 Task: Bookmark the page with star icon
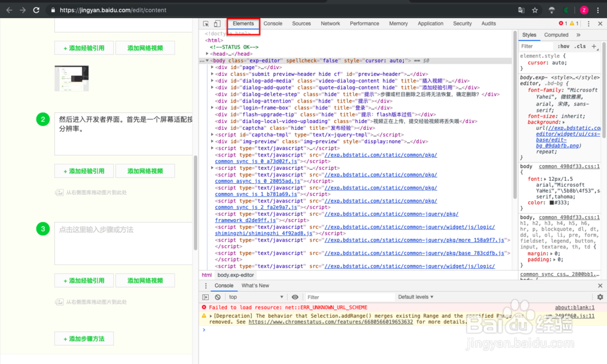[535, 10]
